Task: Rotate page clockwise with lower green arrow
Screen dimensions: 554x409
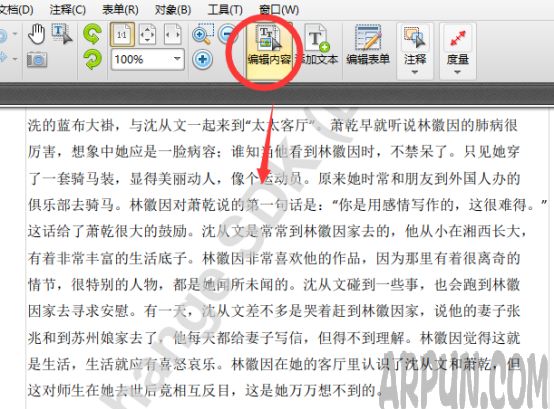Action: point(92,59)
